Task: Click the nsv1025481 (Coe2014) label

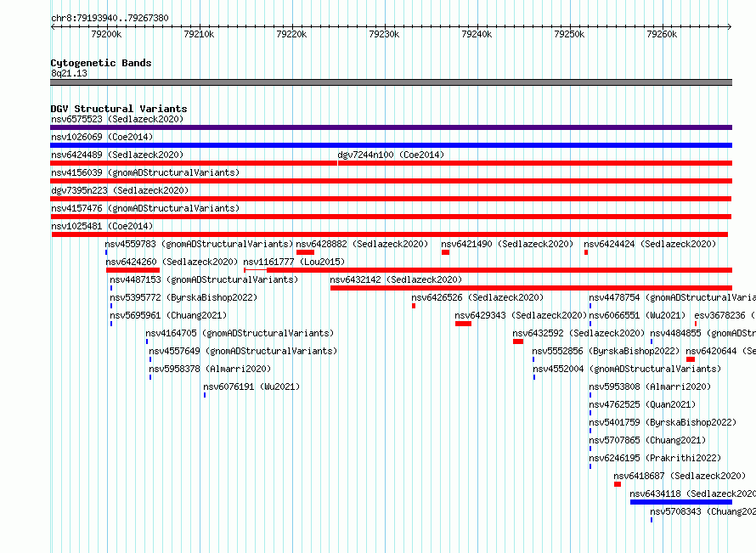Action: coord(102,226)
